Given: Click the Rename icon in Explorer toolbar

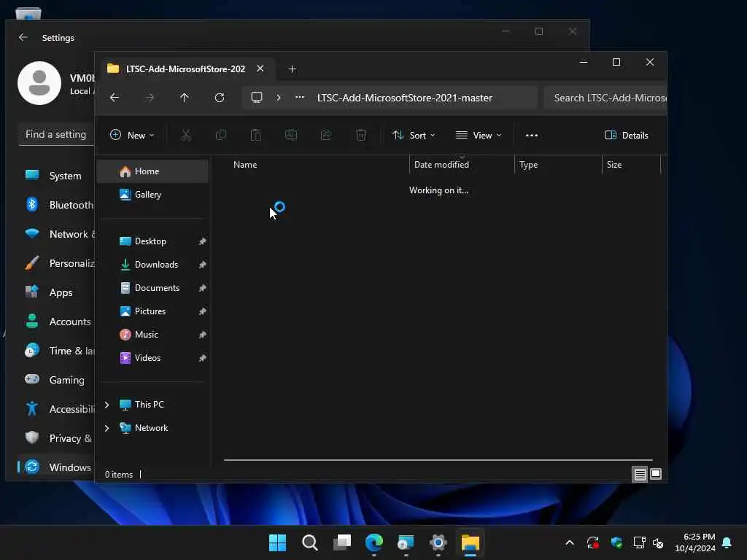Looking at the screenshot, I should click(291, 135).
